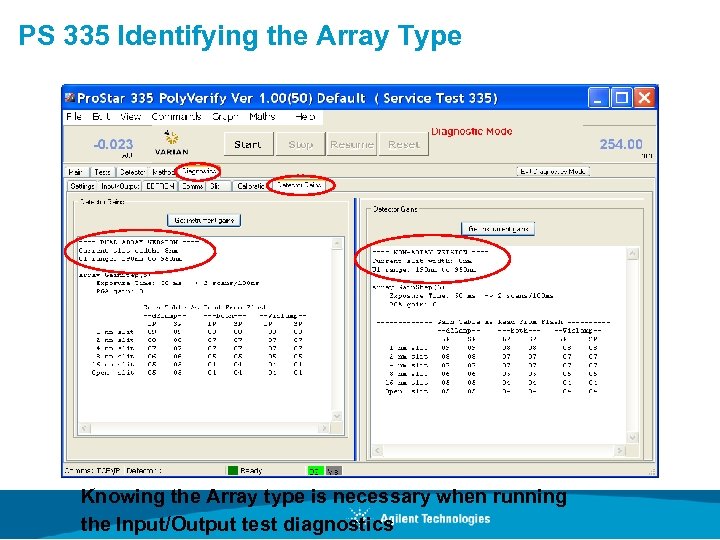Open the View menu
The image size is (720, 540).
click(x=130, y=117)
